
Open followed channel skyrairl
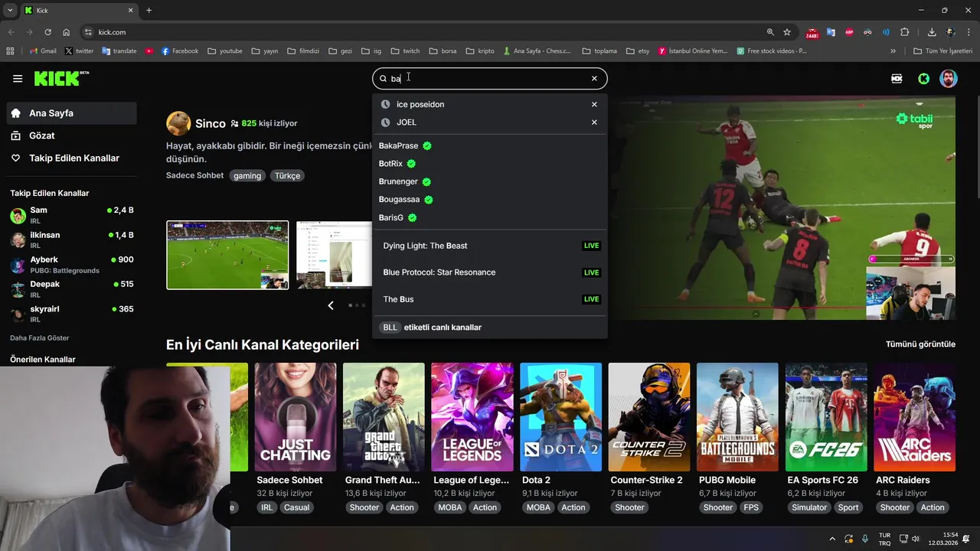(x=72, y=313)
